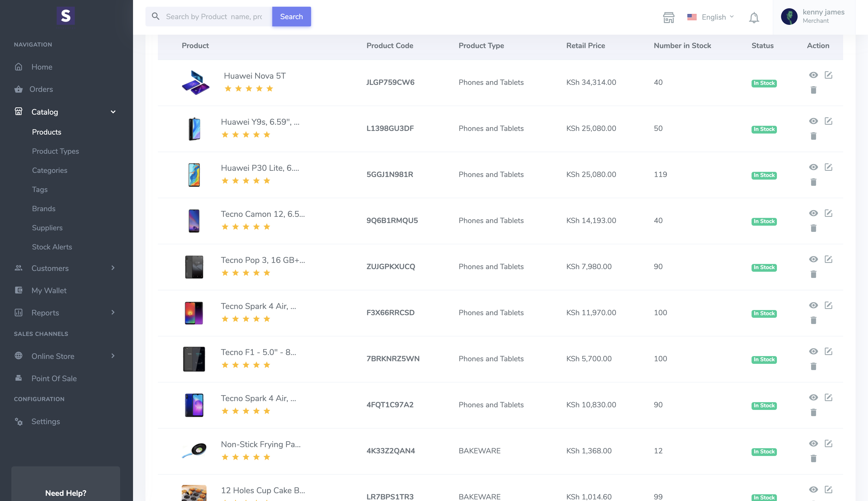Delete the product with code F3X66RRCSD
Viewport: 868px width, 501px height.
click(813, 320)
